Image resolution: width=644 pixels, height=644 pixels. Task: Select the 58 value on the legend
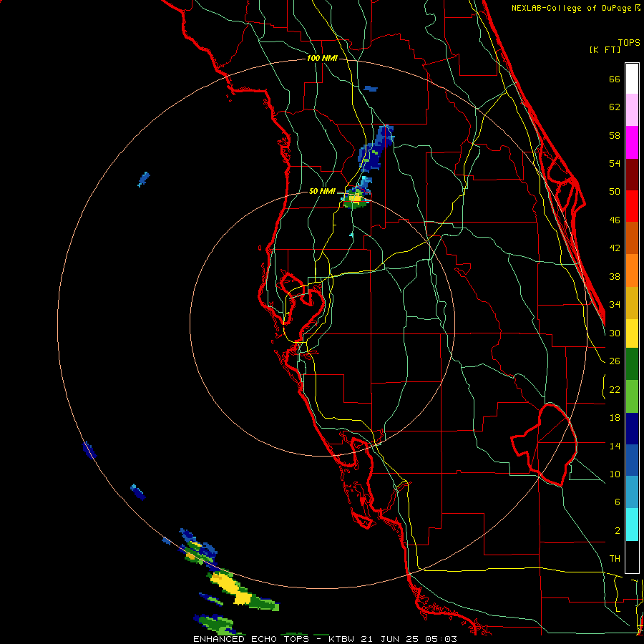tap(615, 135)
